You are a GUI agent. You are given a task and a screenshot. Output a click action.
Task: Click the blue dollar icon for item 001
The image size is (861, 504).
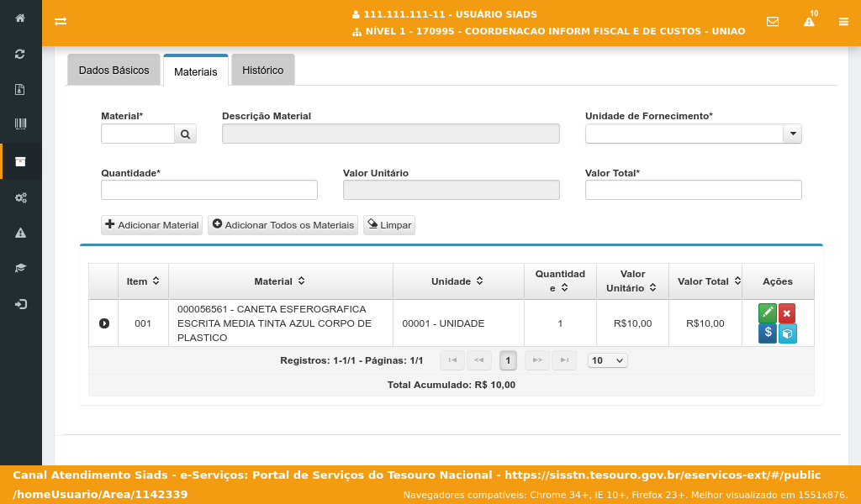pos(767,333)
